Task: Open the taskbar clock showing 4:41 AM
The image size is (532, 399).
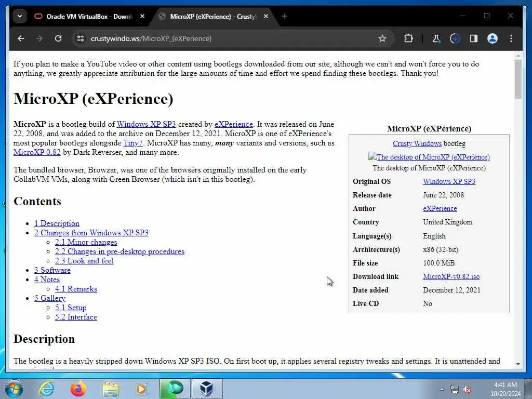Action: click(x=505, y=389)
